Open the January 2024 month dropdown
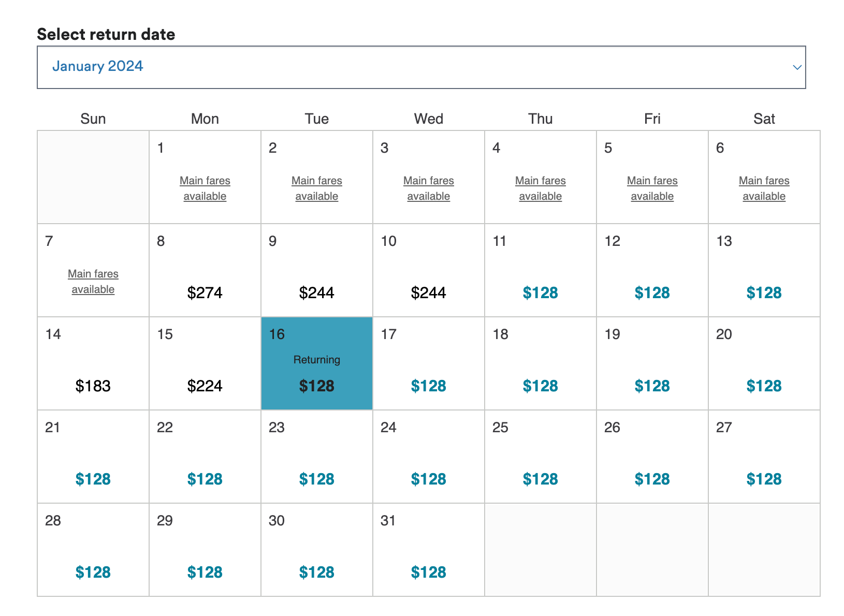 point(420,67)
